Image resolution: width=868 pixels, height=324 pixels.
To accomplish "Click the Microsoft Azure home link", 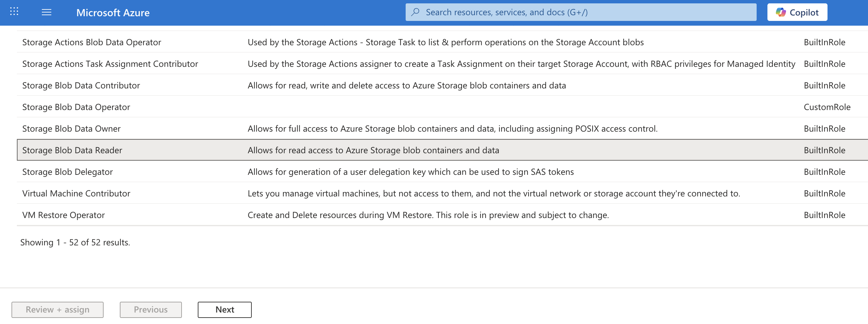I will tap(113, 12).
